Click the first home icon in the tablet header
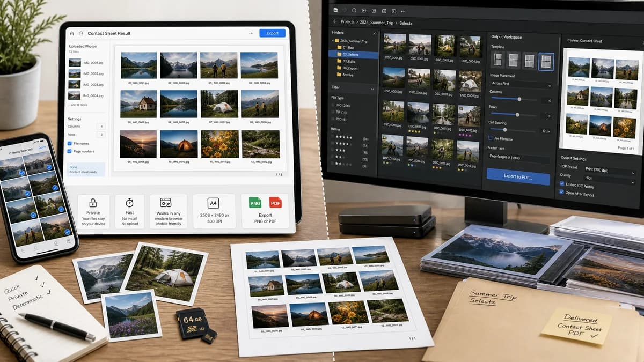The width and height of the screenshot is (644, 362). [72, 33]
